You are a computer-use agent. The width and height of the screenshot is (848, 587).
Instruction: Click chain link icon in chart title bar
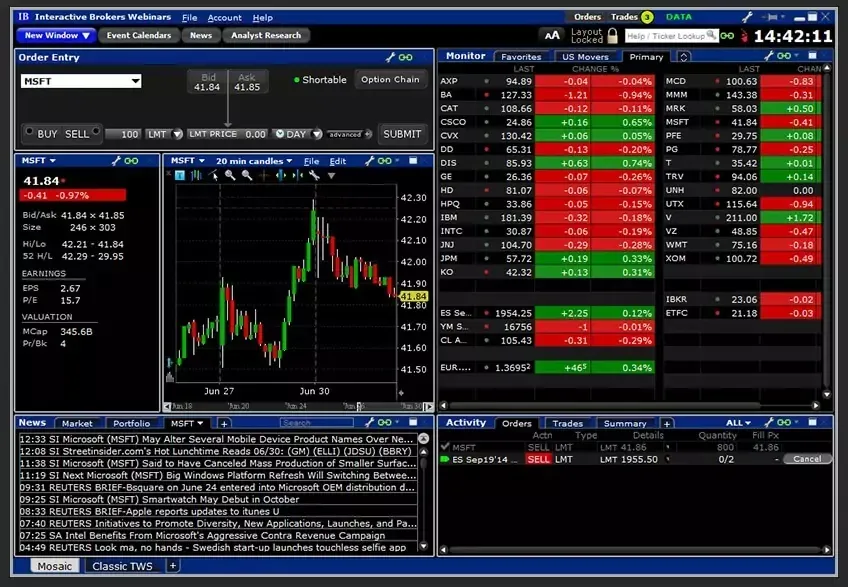[385, 161]
